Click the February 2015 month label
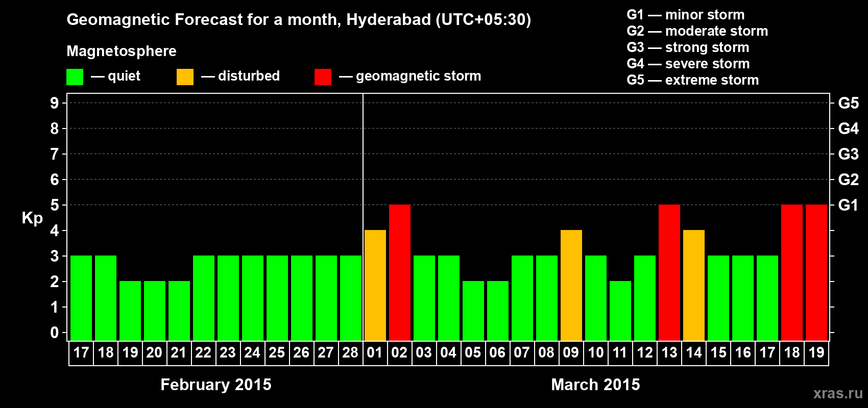868x408 pixels. (216, 385)
